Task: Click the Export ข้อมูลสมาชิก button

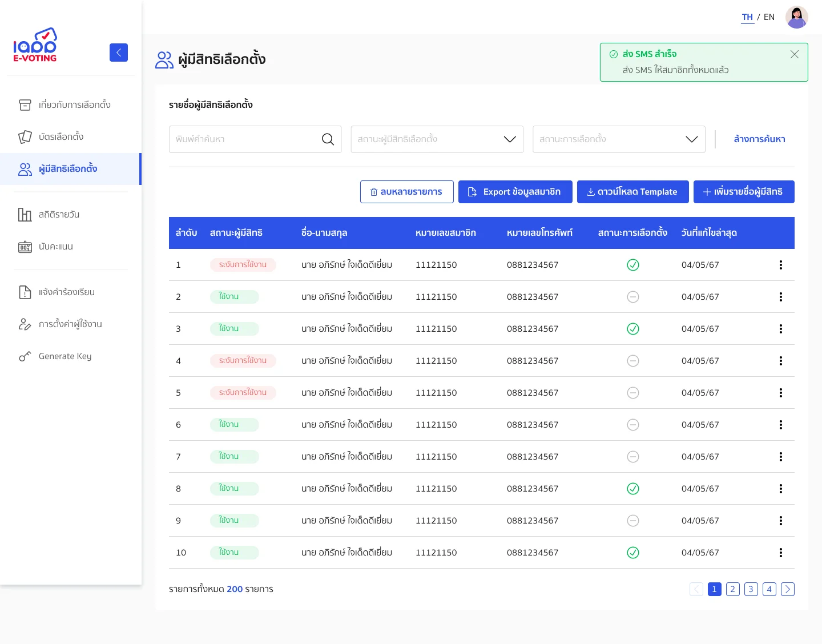Action: click(x=515, y=192)
